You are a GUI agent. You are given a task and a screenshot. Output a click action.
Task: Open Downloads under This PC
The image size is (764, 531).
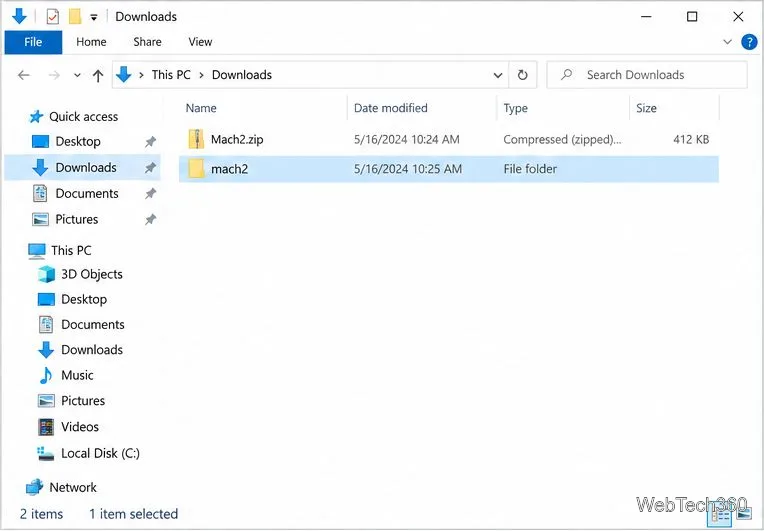click(92, 350)
